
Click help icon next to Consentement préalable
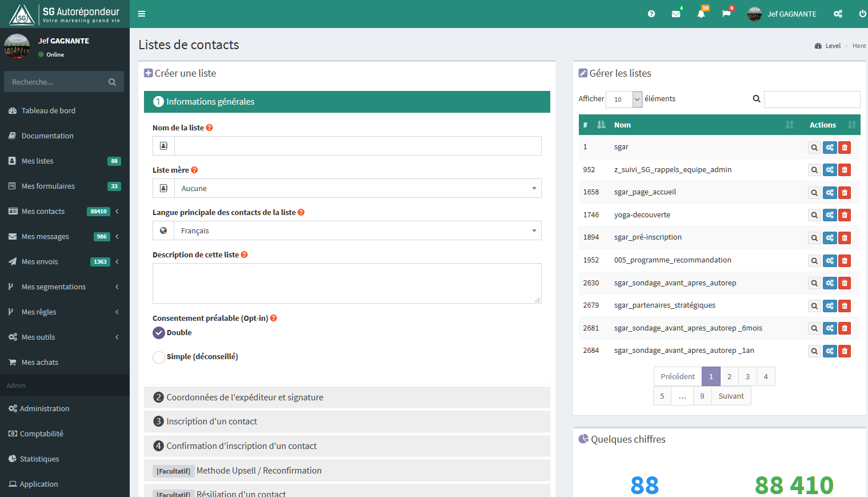[x=273, y=318]
